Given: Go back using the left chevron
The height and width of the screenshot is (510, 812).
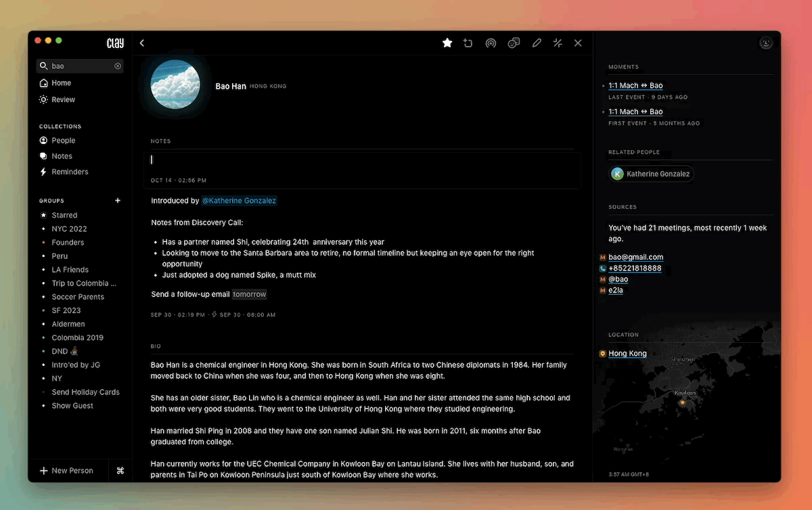Looking at the screenshot, I should (x=142, y=43).
